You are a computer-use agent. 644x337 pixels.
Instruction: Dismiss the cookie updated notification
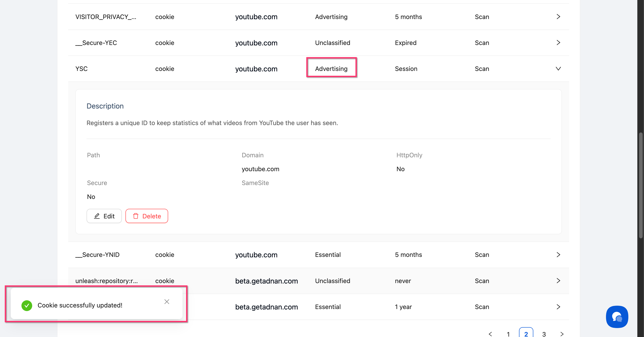[x=167, y=301]
